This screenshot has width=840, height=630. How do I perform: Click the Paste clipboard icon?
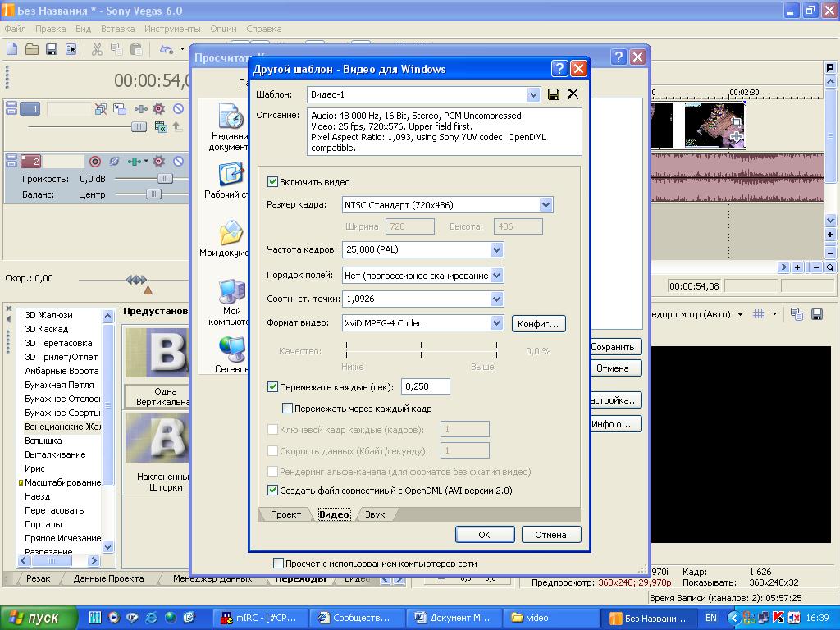pos(136,50)
